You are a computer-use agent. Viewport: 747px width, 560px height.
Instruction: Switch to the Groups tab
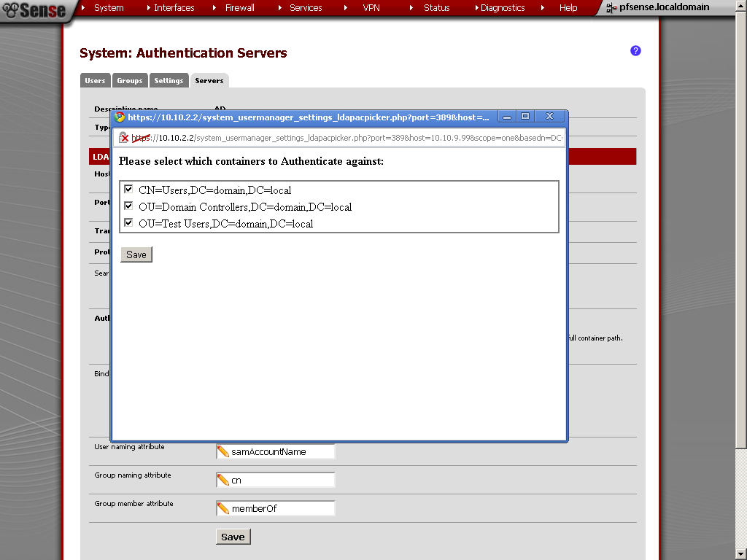(130, 80)
